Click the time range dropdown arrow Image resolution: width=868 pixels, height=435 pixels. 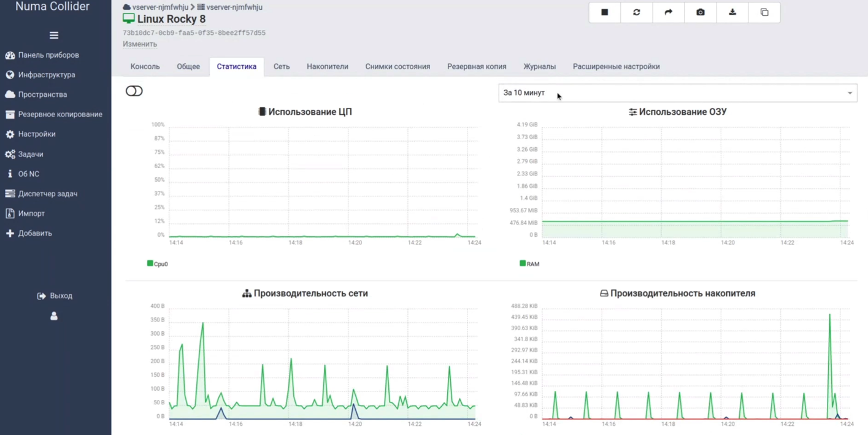850,93
